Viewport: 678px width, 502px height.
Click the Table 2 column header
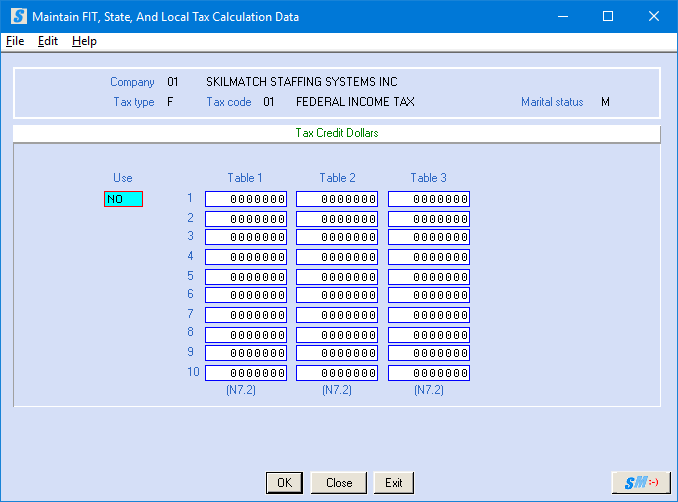click(x=337, y=178)
